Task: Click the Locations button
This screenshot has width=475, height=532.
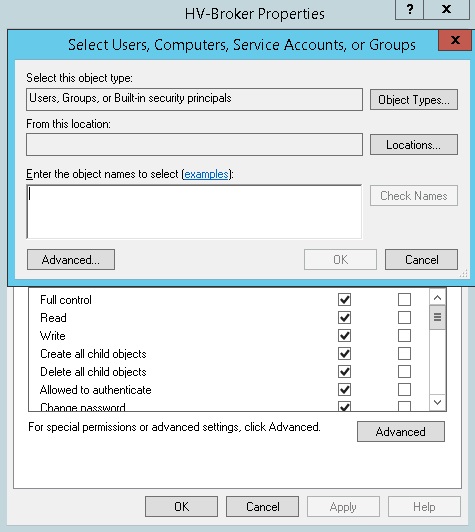Action: (x=414, y=145)
